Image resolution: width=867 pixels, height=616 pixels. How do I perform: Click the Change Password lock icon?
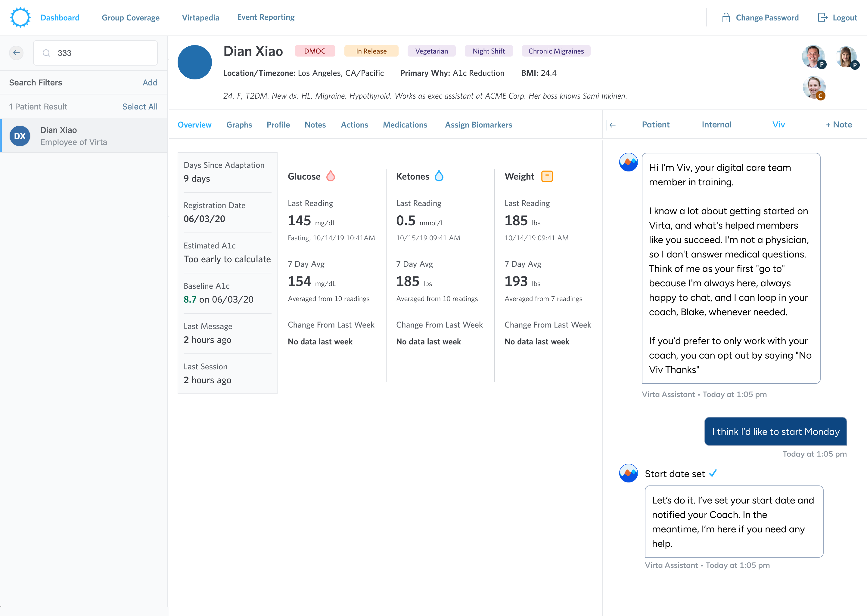pos(726,17)
